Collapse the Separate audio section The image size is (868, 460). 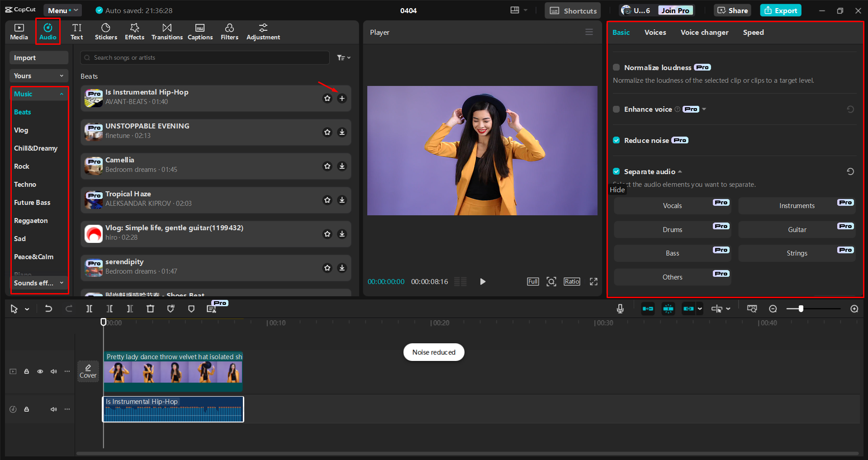pyautogui.click(x=679, y=171)
